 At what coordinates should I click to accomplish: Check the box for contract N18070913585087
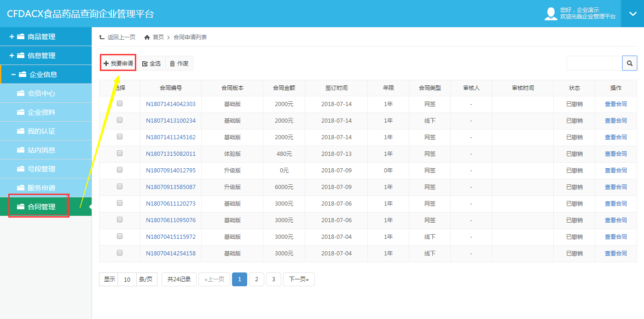coord(120,186)
